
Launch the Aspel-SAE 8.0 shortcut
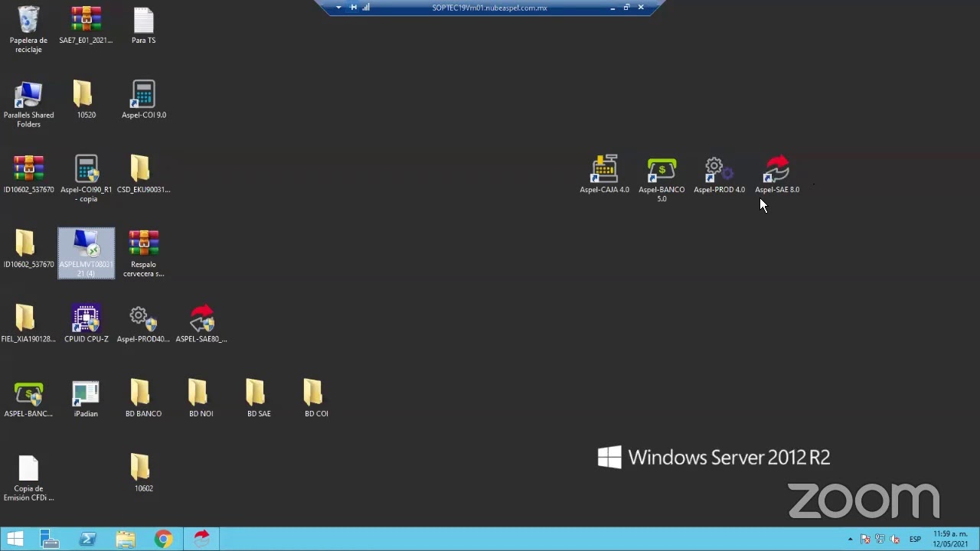click(777, 174)
